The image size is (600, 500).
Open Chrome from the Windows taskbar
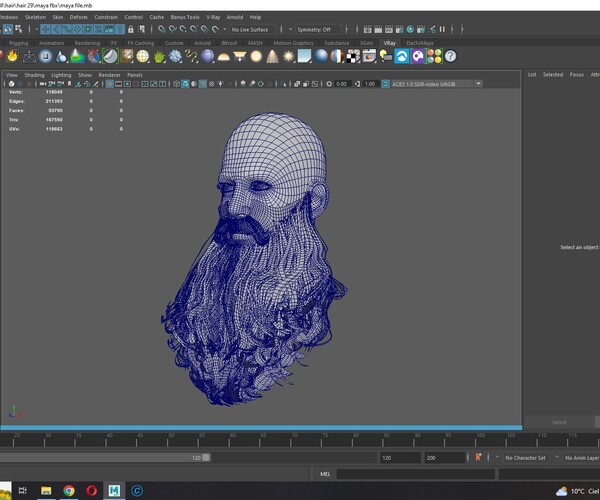click(x=69, y=490)
